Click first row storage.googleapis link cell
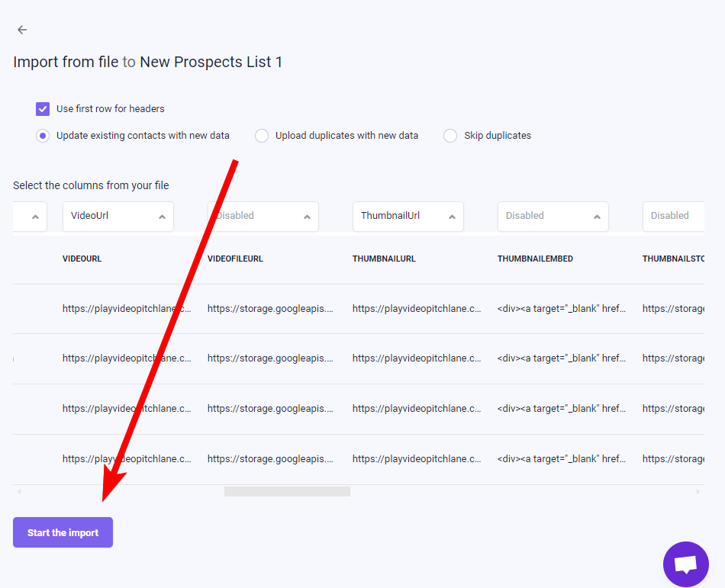The image size is (725, 588). click(270, 309)
